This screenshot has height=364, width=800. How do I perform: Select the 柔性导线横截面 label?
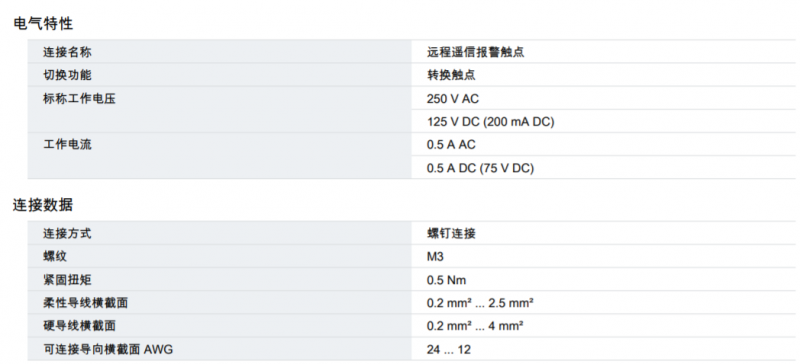pyautogui.click(x=85, y=303)
